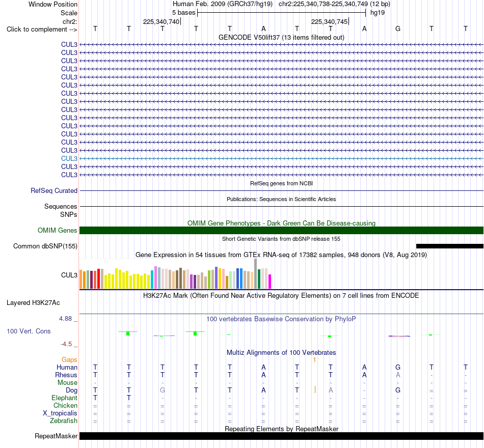The width and height of the screenshot is (484, 448).
Task: Select the "chr2:" ruler label
Action: (x=70, y=21)
